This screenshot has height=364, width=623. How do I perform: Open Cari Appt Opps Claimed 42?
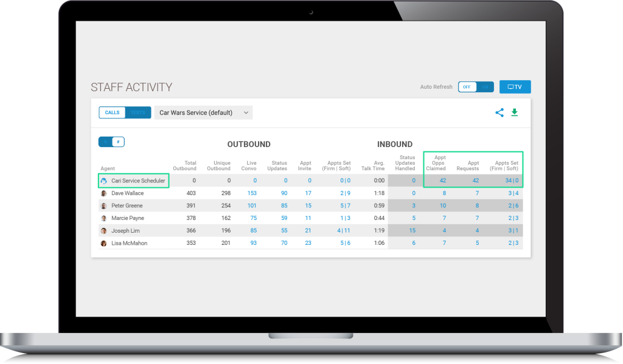click(x=443, y=180)
